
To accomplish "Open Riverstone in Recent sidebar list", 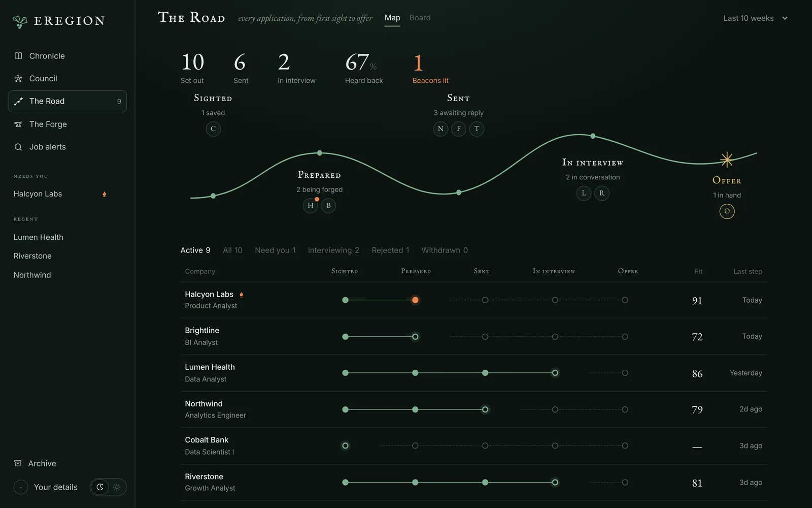I will (32, 256).
